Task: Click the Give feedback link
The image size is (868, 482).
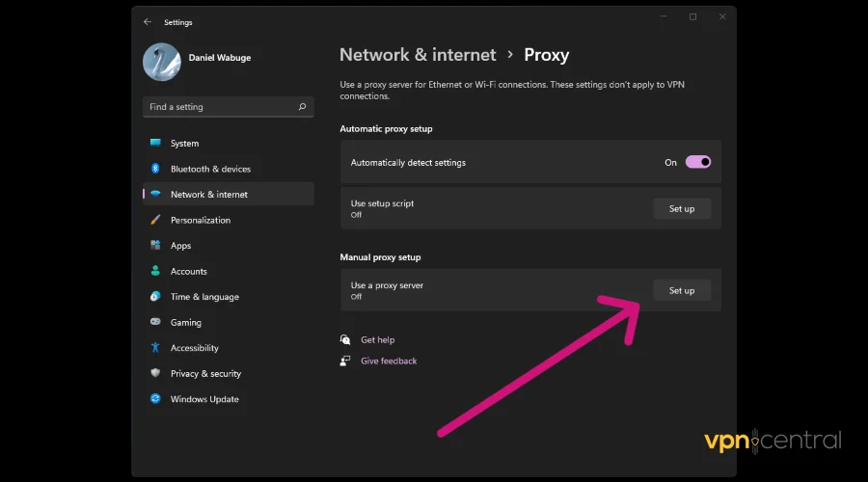Action: click(x=389, y=361)
